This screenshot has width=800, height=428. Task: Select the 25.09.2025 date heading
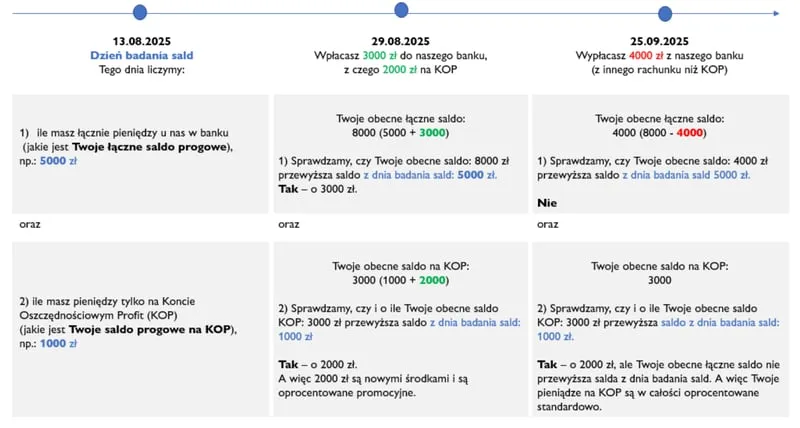660,41
